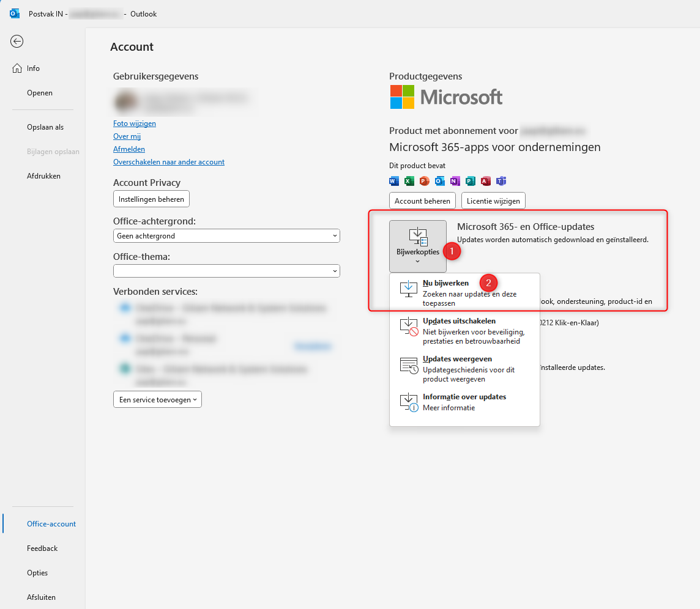Choose Informatie over updates option
The image size is (700, 609).
464,402
